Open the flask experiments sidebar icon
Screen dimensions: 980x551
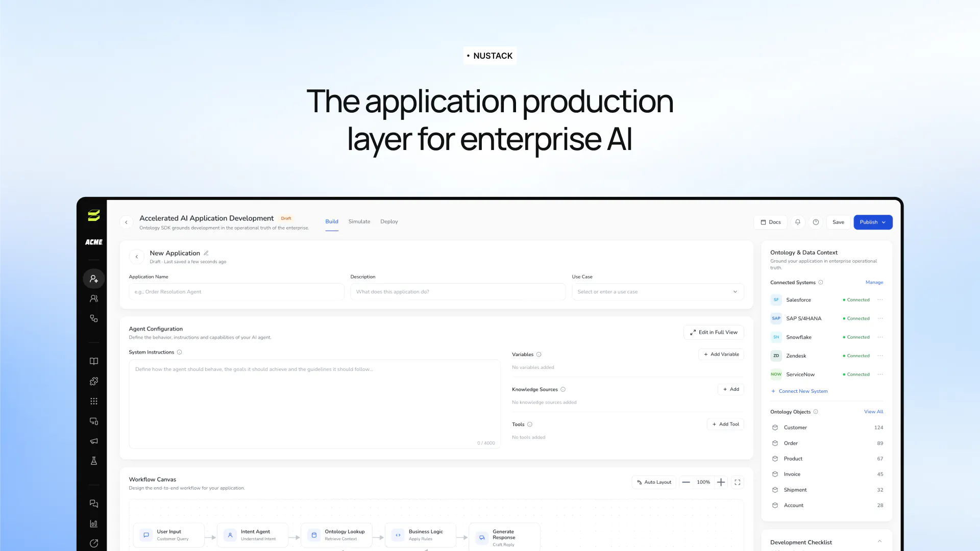pos(94,461)
